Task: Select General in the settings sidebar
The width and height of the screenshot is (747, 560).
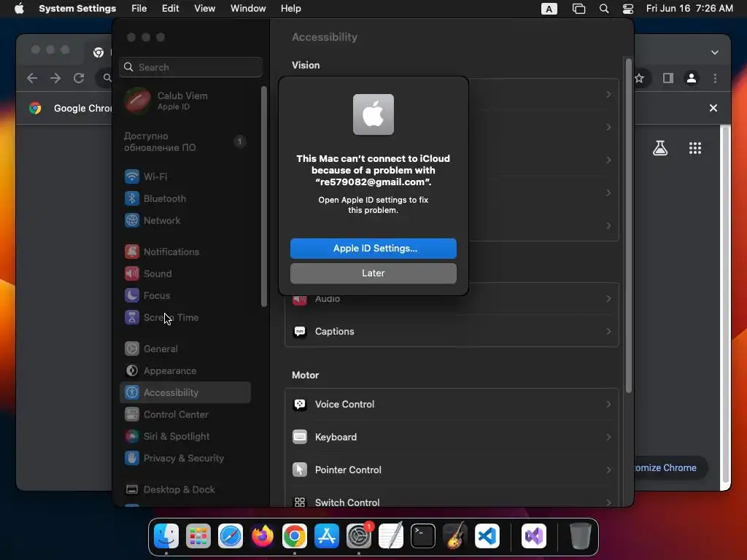Action: [x=185, y=349]
